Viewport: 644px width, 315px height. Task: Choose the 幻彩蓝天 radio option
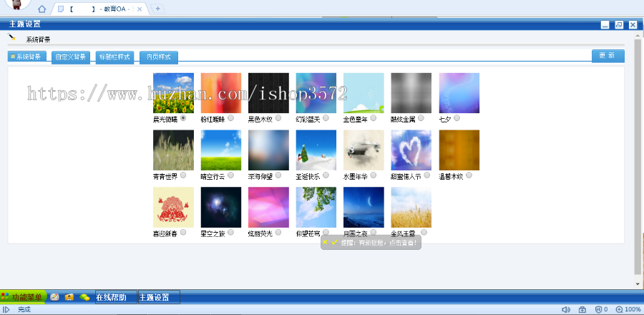(326, 118)
